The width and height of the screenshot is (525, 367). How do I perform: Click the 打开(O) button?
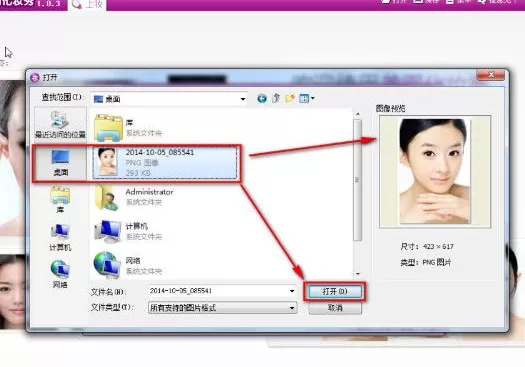(334, 291)
